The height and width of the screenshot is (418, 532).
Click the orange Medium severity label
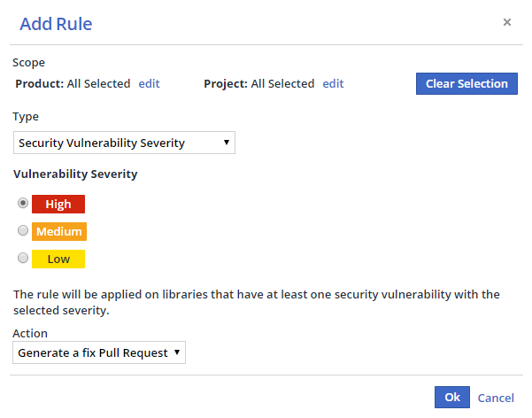(x=59, y=232)
